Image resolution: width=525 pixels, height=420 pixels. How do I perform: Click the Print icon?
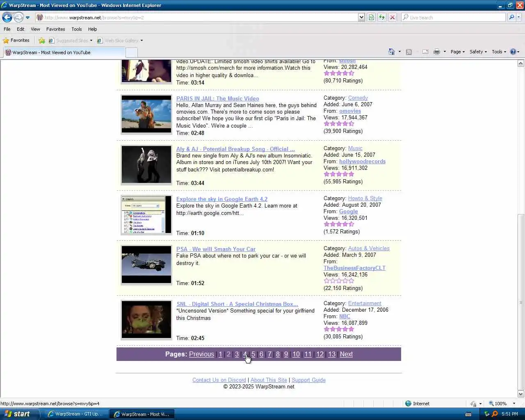point(437,52)
